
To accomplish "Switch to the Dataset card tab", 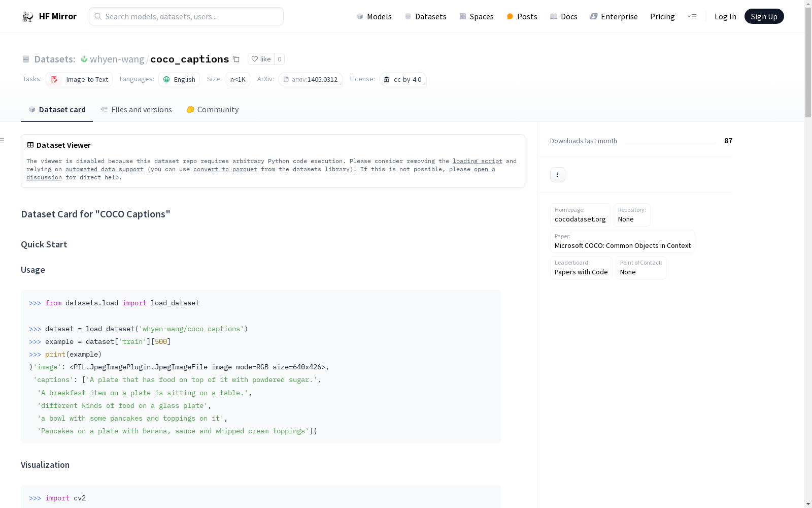I will [57, 110].
